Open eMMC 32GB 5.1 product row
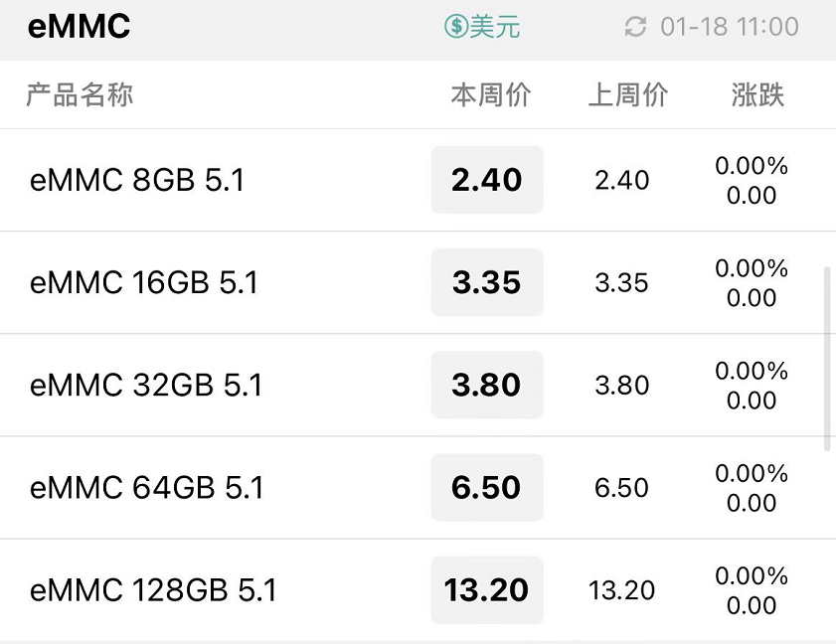This screenshot has width=836, height=644. (x=418, y=385)
